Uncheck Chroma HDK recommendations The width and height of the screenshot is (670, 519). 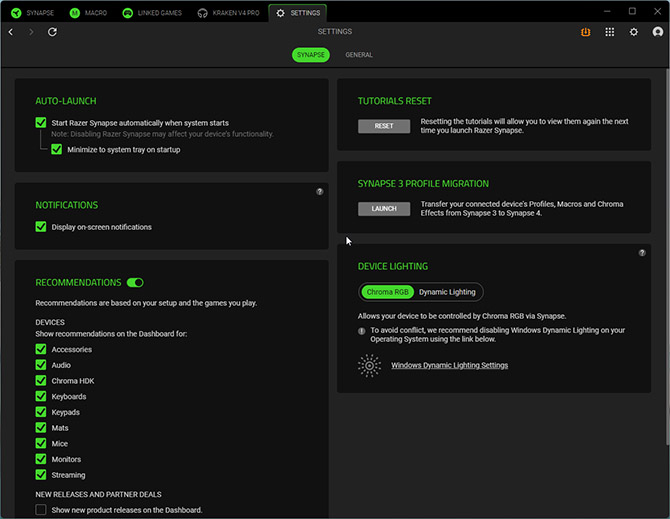pos(41,381)
